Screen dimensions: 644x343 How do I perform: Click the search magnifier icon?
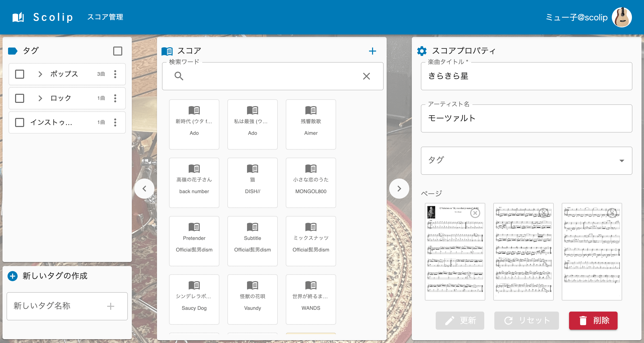(179, 76)
